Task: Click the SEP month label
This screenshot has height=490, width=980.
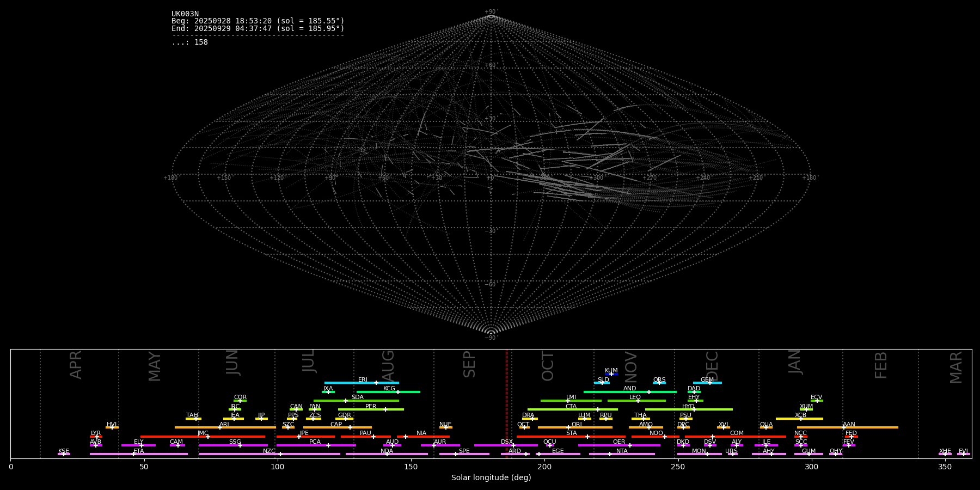Action: 469,364
